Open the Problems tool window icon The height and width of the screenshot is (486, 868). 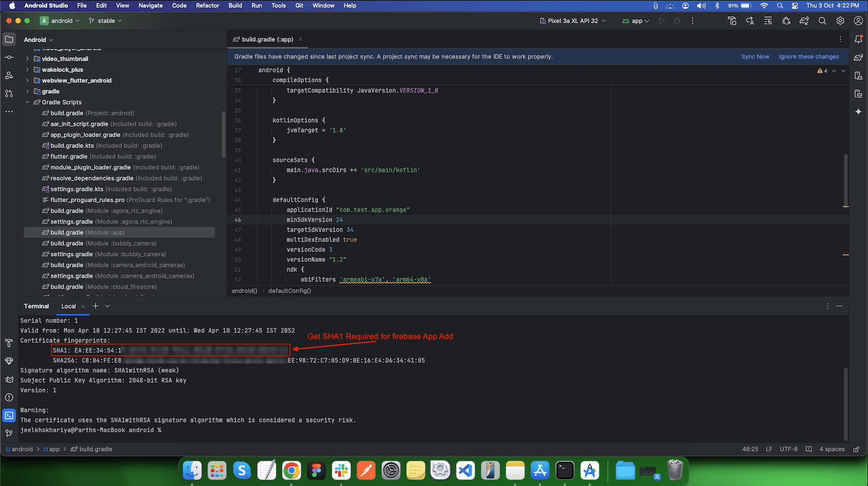click(x=9, y=397)
